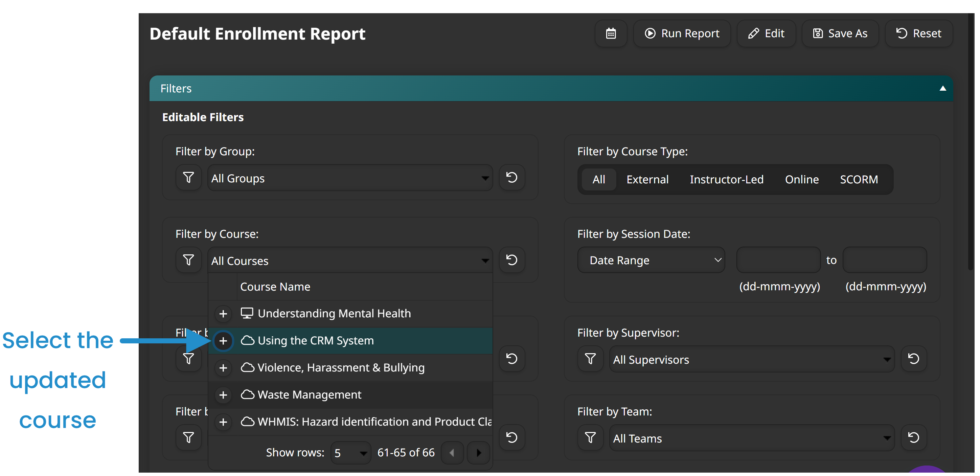Click the funnel icon left of Violence, Harassment row
Image resolution: width=980 pixels, height=476 pixels.
coord(189,358)
